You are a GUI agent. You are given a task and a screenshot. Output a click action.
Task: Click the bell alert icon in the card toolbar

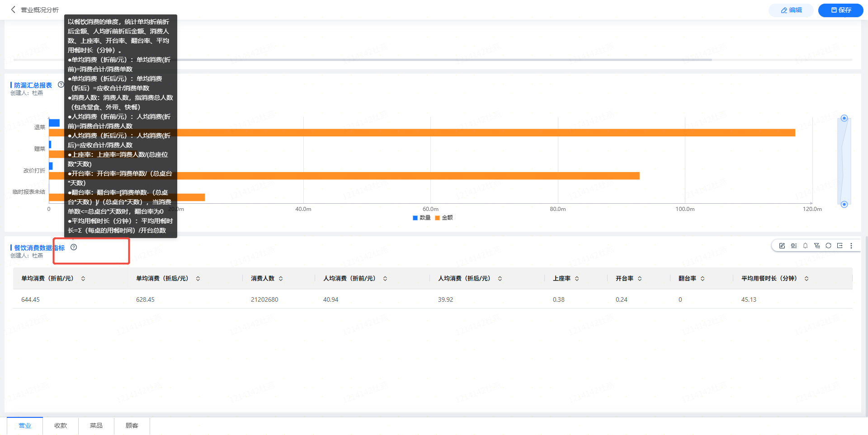[x=805, y=246]
